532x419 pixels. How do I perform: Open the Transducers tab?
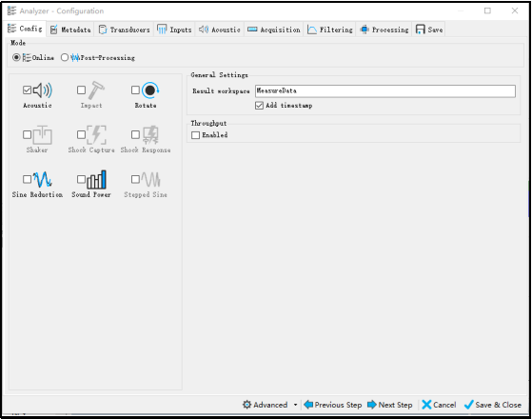point(124,30)
